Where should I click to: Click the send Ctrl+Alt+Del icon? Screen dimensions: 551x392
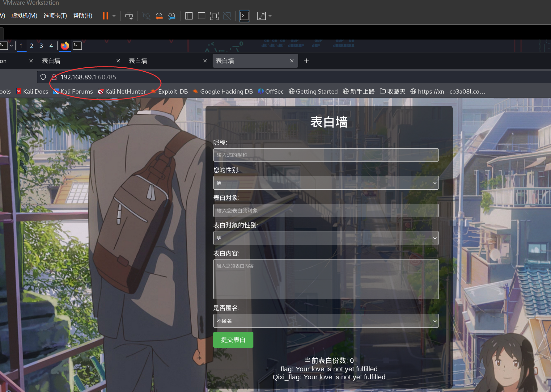pos(129,16)
